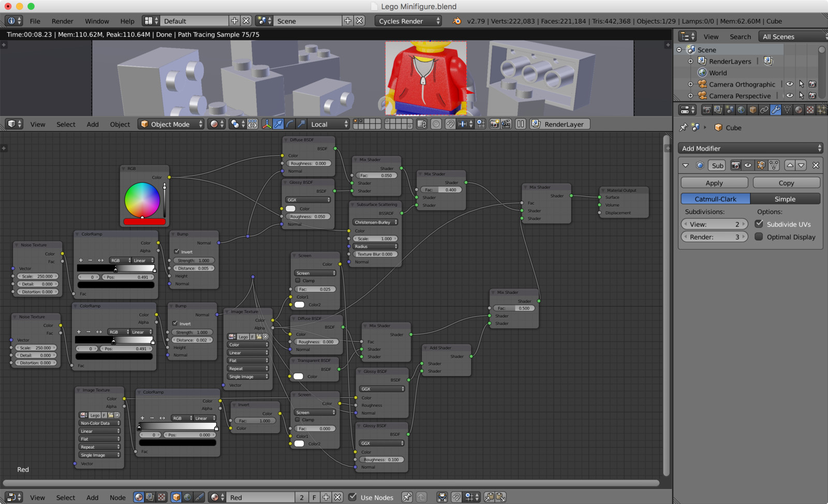Expand the RenderLayers tree item
Image resolution: width=828 pixels, height=504 pixels.
tap(690, 61)
